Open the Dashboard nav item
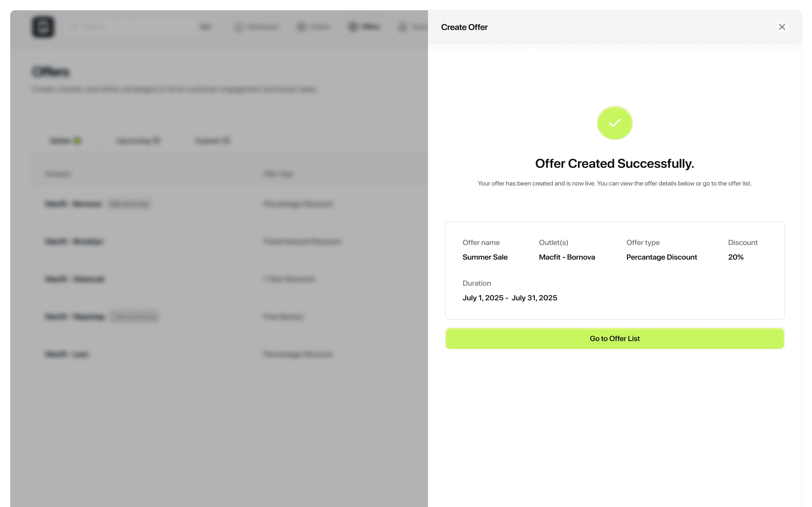Image resolution: width=812 pixels, height=507 pixels. 257,27
